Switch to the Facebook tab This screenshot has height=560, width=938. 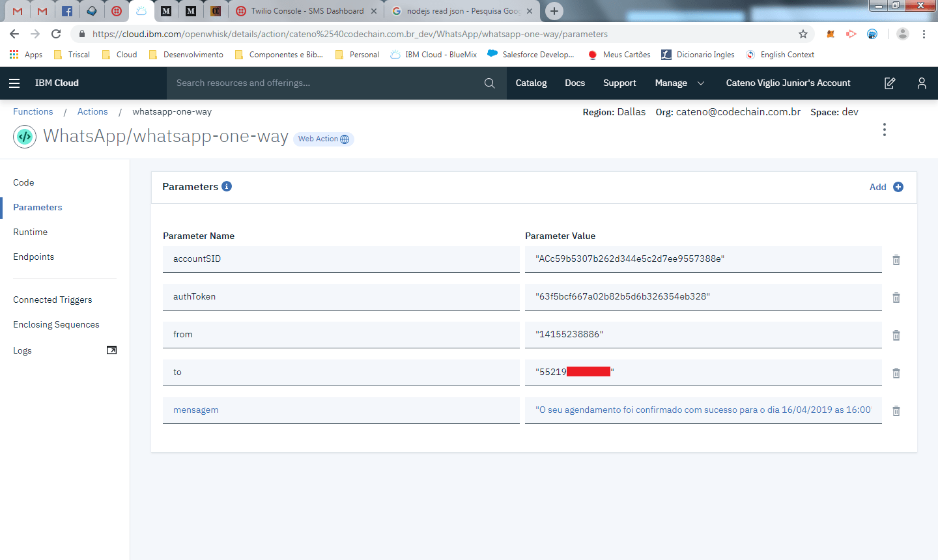click(67, 11)
